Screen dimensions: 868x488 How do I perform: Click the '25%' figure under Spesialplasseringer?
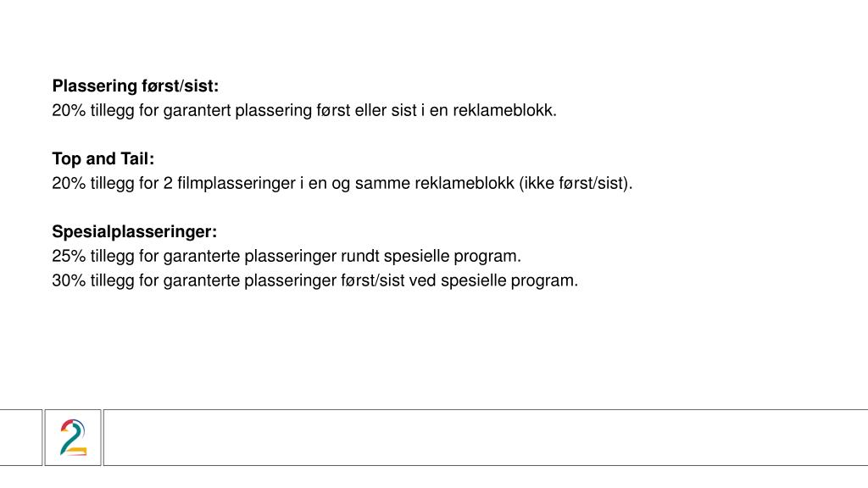(69, 256)
